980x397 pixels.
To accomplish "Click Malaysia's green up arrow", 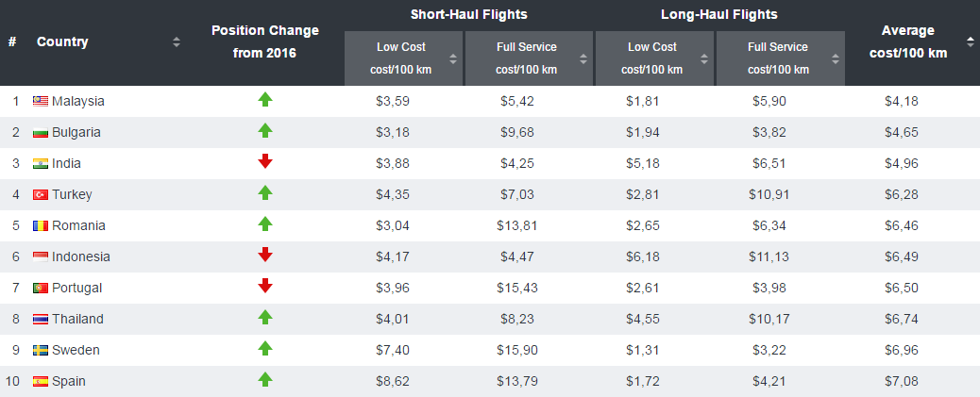I will (265, 100).
